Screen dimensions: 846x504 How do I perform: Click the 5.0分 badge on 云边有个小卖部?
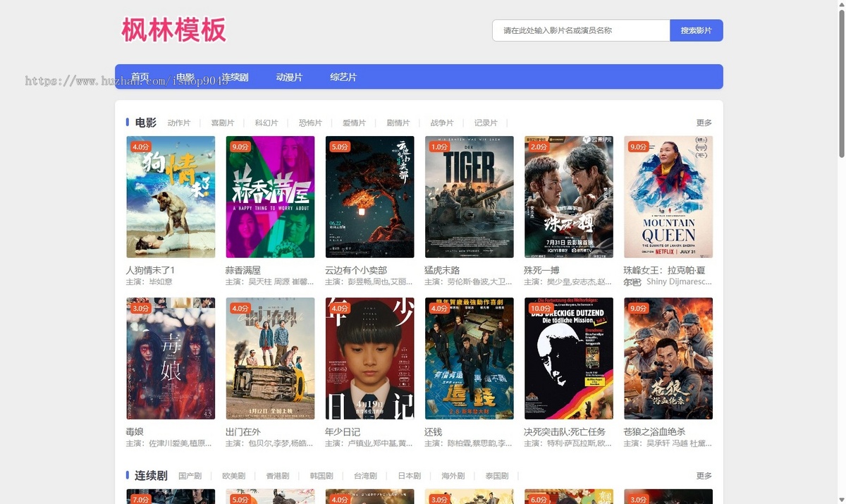(x=340, y=147)
